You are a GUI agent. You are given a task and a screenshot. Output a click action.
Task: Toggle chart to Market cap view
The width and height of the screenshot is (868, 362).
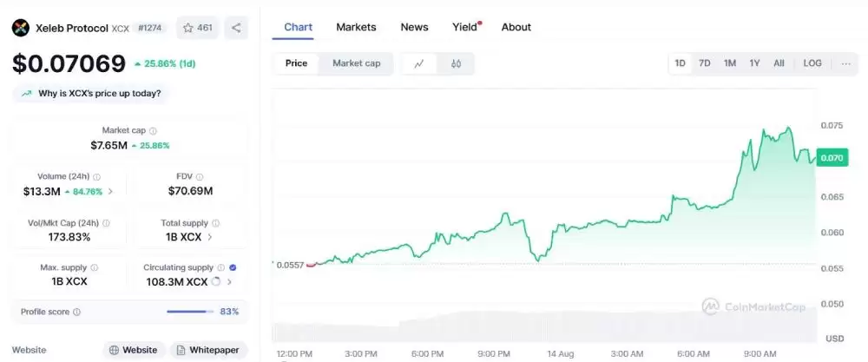356,63
